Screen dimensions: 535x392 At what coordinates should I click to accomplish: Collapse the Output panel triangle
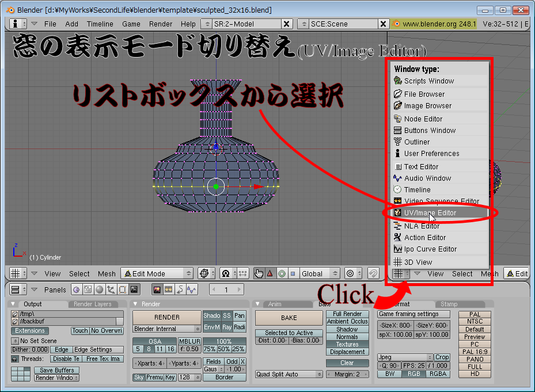(13, 303)
